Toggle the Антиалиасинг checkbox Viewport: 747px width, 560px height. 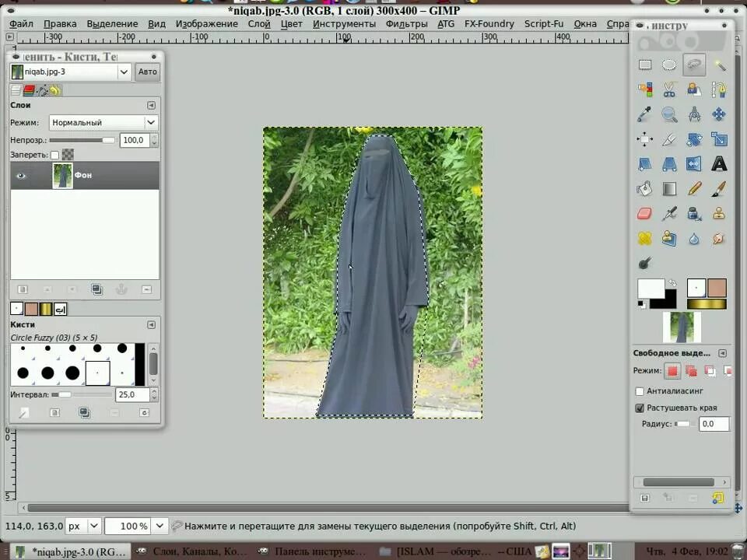(640, 391)
